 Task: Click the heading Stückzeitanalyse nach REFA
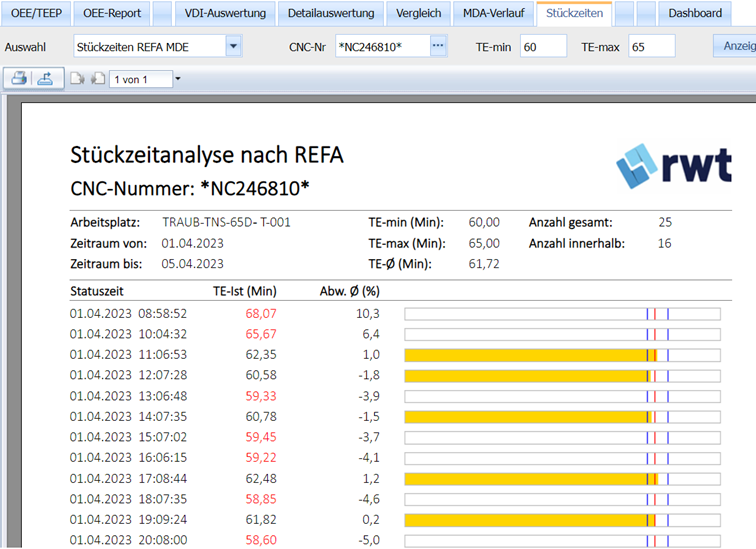(207, 155)
